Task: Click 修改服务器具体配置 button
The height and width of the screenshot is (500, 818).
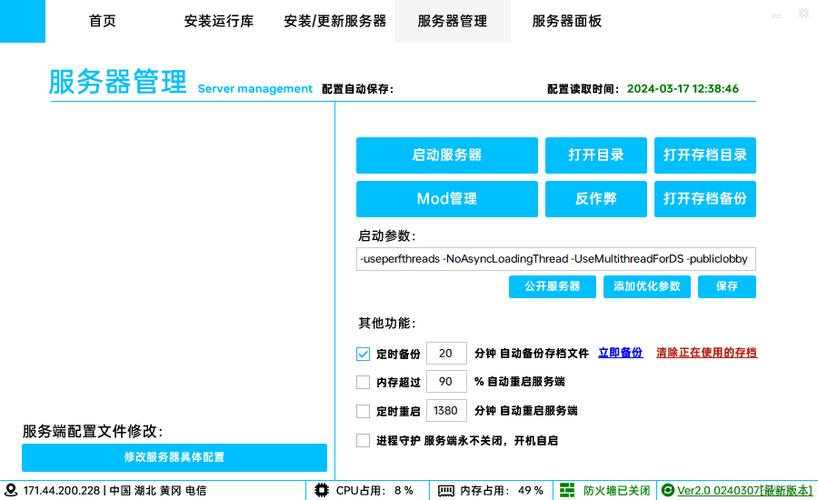Action: pos(174,458)
